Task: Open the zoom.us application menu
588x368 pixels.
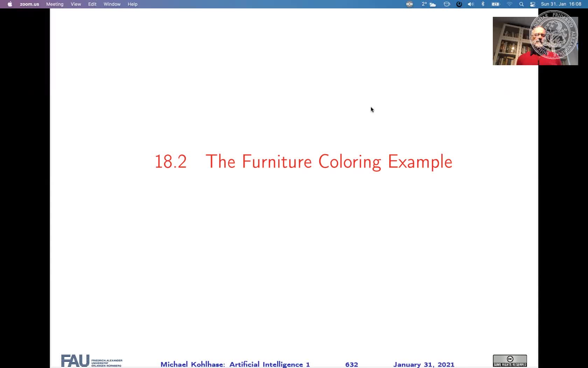Action: coord(29,4)
